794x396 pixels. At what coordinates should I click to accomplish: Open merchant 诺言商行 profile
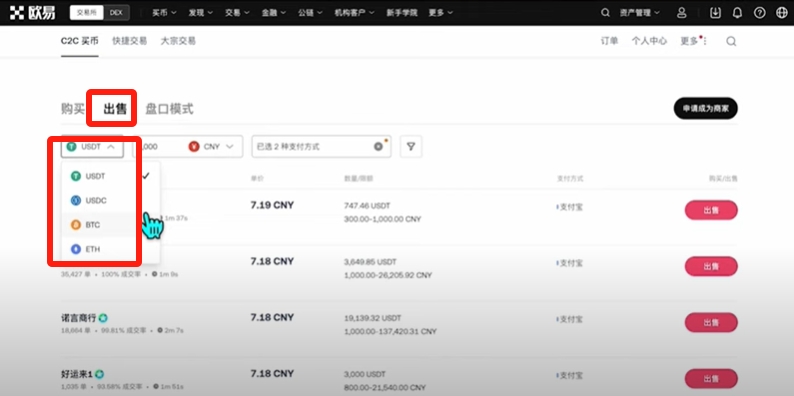click(x=78, y=318)
